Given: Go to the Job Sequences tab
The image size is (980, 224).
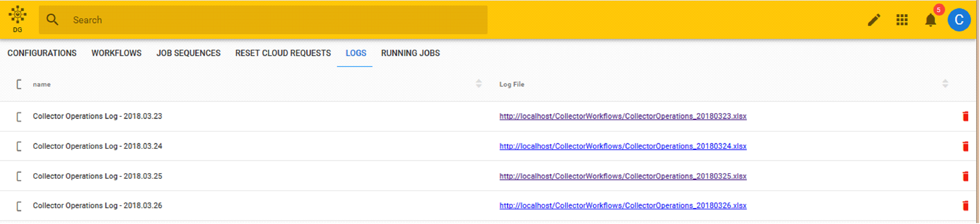Looking at the screenshot, I should [188, 53].
